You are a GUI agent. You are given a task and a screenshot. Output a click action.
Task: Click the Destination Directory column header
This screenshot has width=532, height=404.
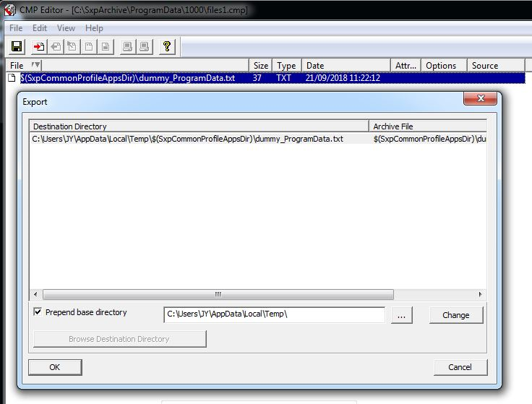point(199,126)
